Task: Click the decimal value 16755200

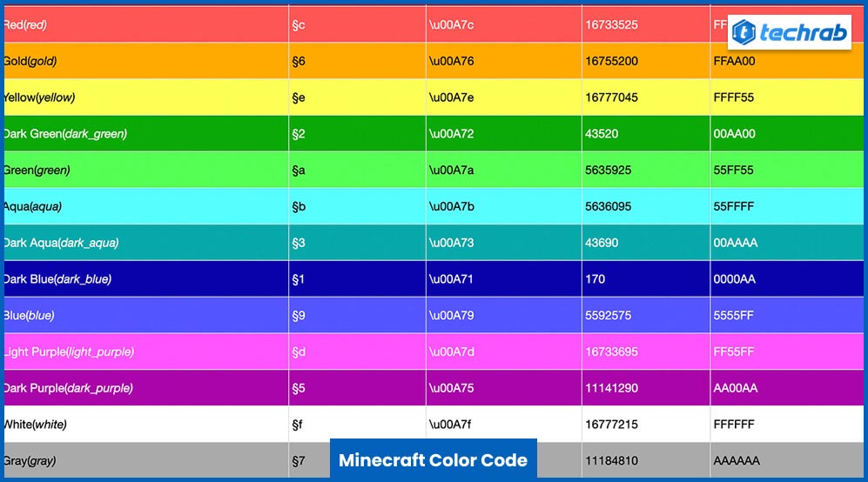Action: click(611, 62)
